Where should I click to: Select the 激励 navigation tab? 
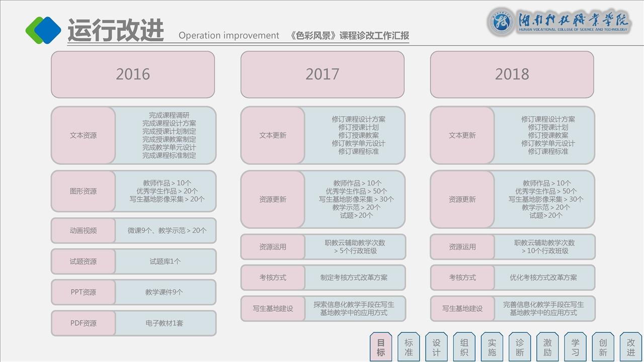pyautogui.click(x=547, y=347)
